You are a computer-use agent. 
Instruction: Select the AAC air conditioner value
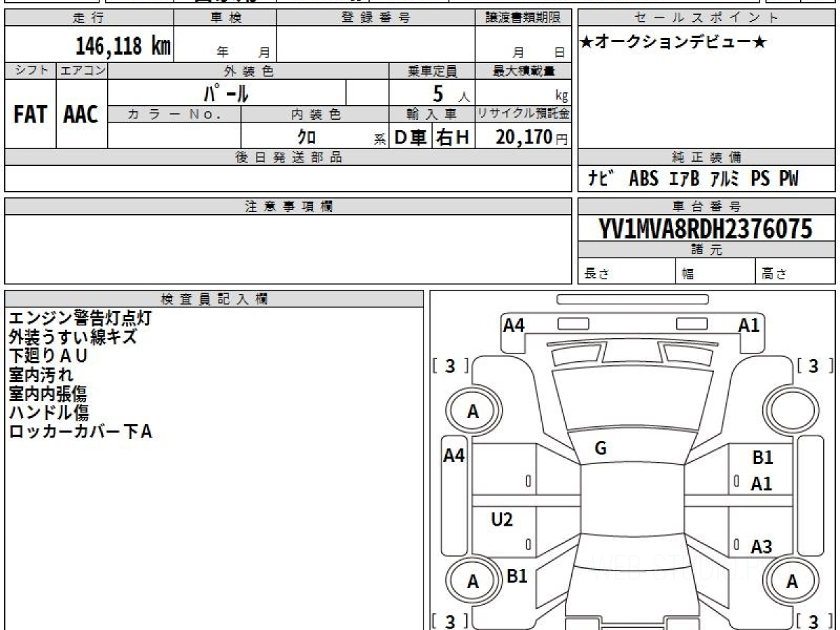81,115
